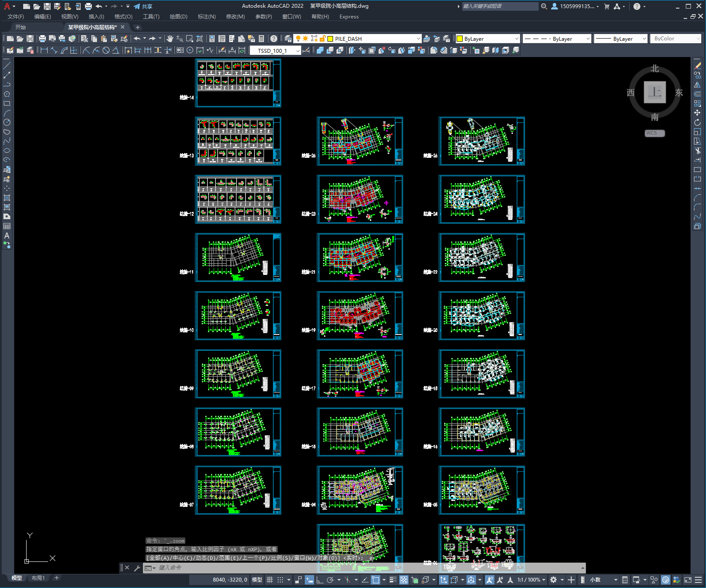Screen dimensions: 706x588
Task: Expand the undo history dropdown arrow in quick access toolbar
Action: pyautogui.click(x=106, y=6)
